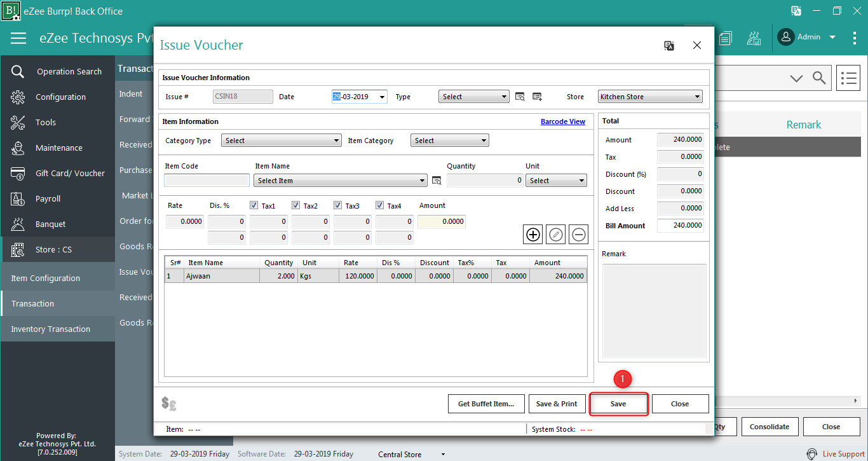Click the Operation Search magnifier icon
The height and width of the screenshot is (461, 868).
pyautogui.click(x=18, y=71)
